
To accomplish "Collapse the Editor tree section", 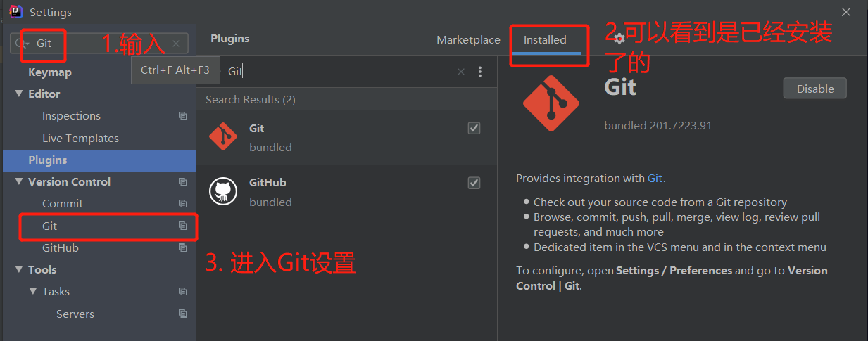I will click(19, 94).
